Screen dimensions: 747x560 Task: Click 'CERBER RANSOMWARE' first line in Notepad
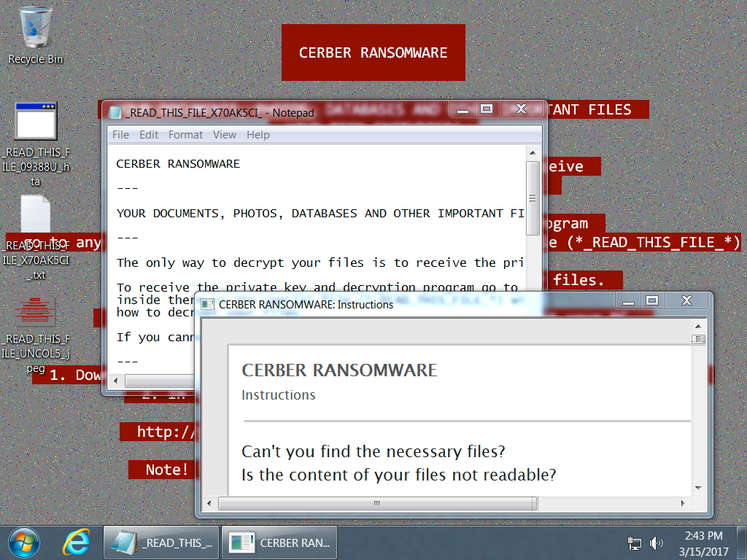[178, 164]
